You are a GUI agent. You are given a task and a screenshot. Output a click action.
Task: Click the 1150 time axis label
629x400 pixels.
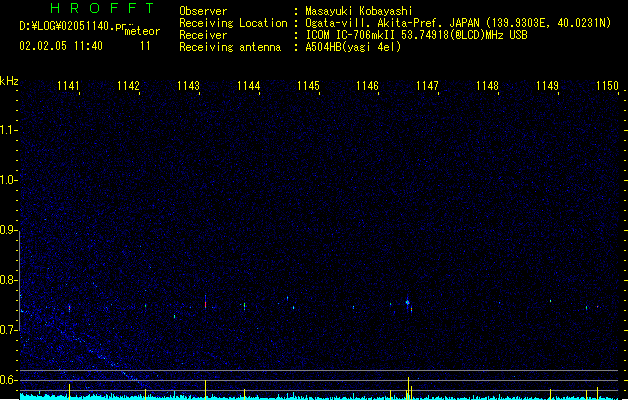607,86
